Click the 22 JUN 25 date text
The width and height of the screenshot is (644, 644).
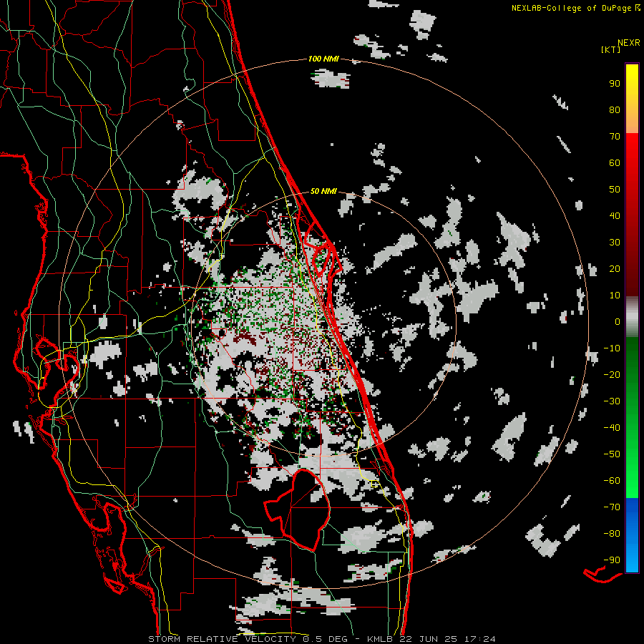[429, 639]
